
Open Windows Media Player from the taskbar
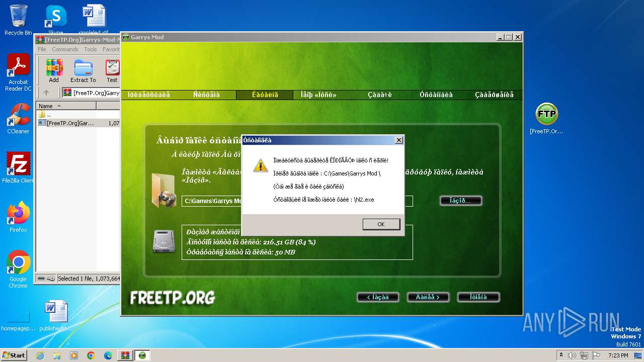74,355
